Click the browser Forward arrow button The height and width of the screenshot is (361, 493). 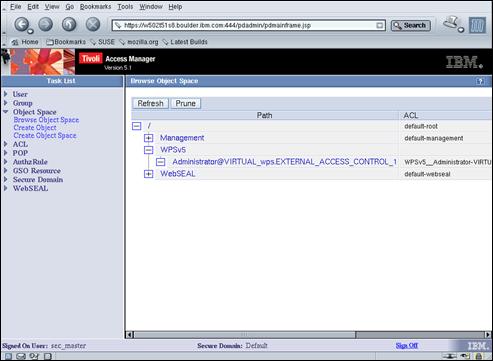tap(46, 24)
